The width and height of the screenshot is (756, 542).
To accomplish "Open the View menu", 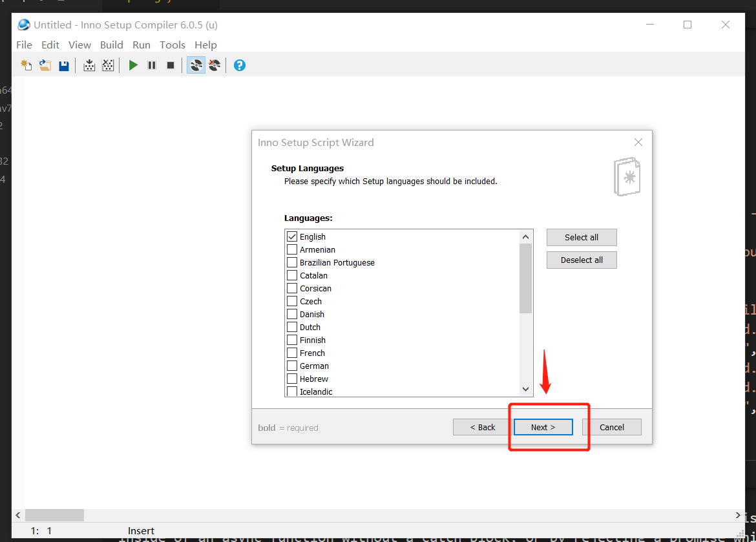I will 79,45.
